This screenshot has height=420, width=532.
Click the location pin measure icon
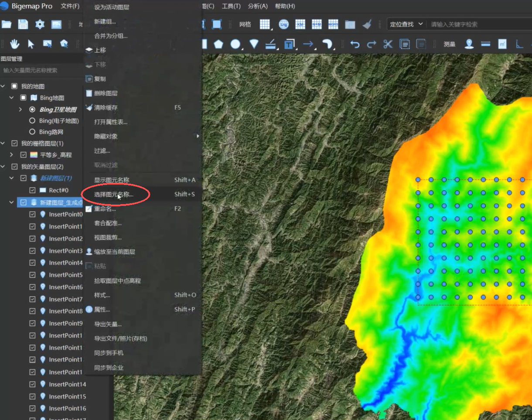pyautogui.click(x=469, y=44)
